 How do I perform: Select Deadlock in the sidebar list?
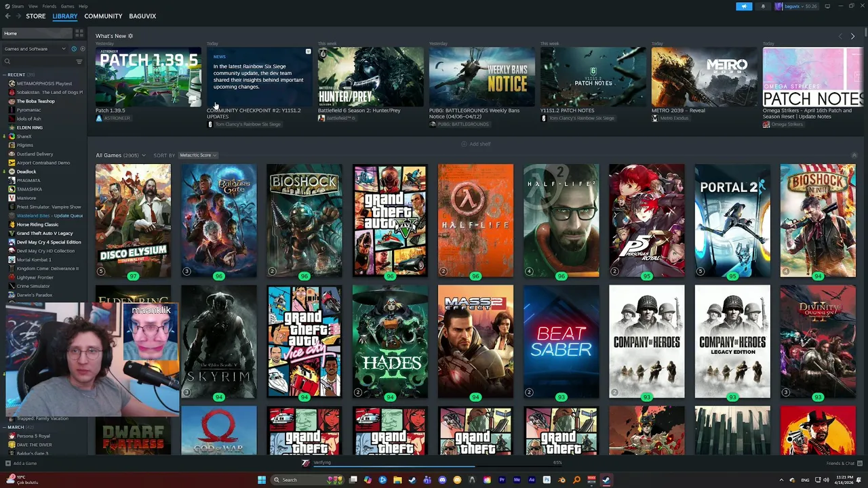point(26,171)
